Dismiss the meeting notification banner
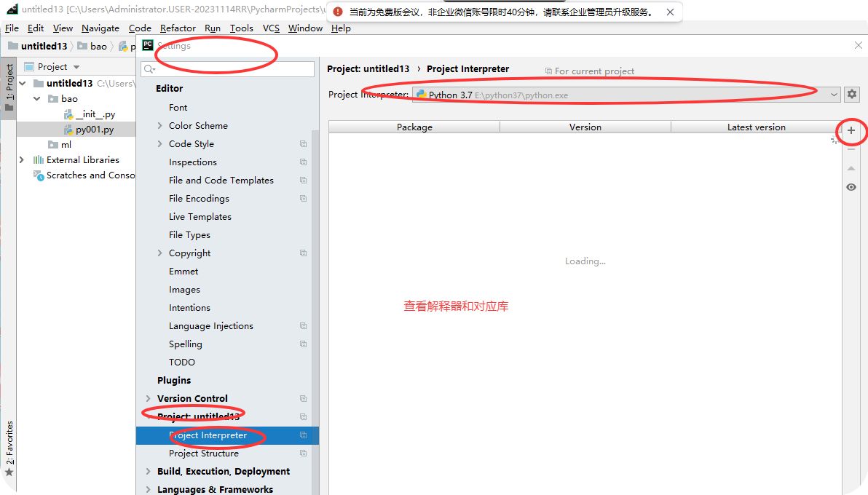 [x=670, y=12]
